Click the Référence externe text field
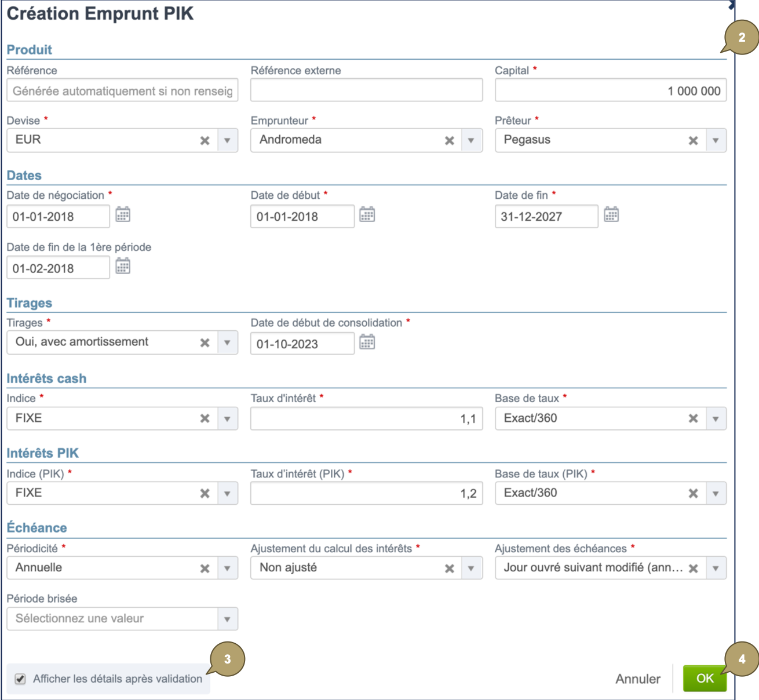This screenshot has height=700, width=759. (366, 90)
